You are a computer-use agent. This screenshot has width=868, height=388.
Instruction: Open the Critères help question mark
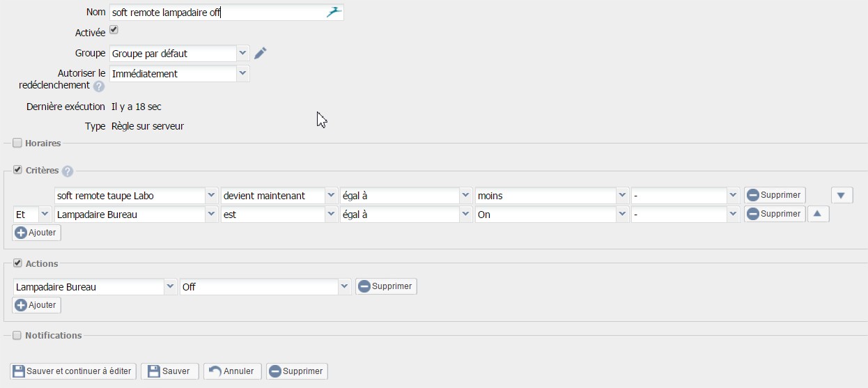[x=68, y=171]
